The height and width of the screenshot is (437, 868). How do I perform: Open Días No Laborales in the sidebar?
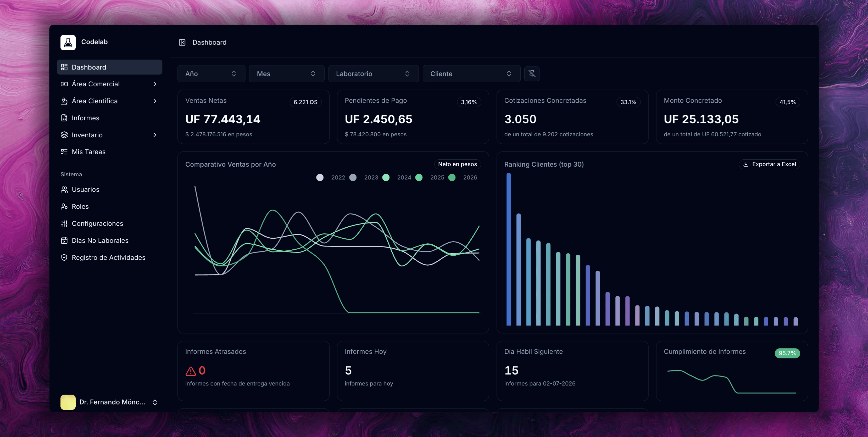click(x=109, y=240)
